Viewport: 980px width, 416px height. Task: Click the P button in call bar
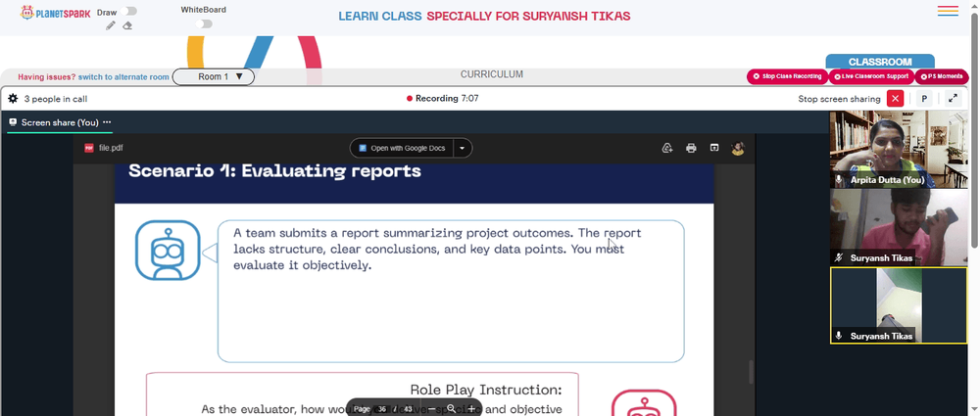point(924,99)
